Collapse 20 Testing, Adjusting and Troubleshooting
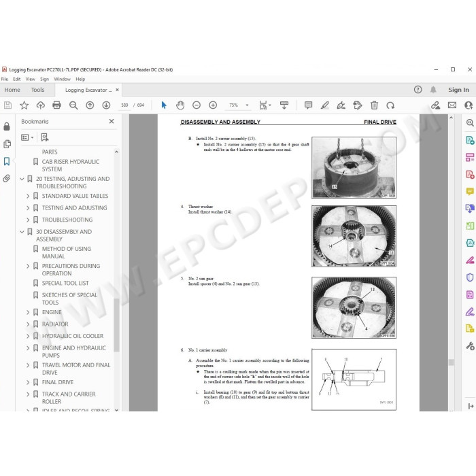 pyautogui.click(x=22, y=179)
